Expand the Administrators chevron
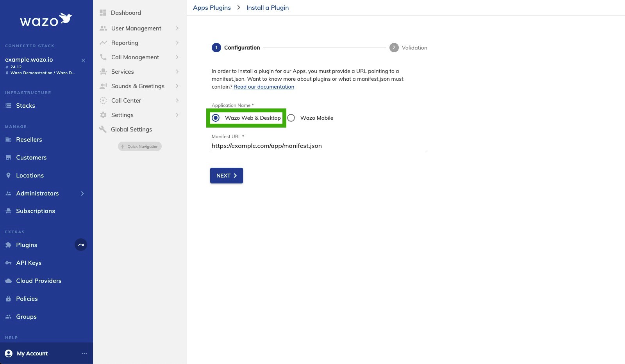625x364 pixels. click(82, 194)
